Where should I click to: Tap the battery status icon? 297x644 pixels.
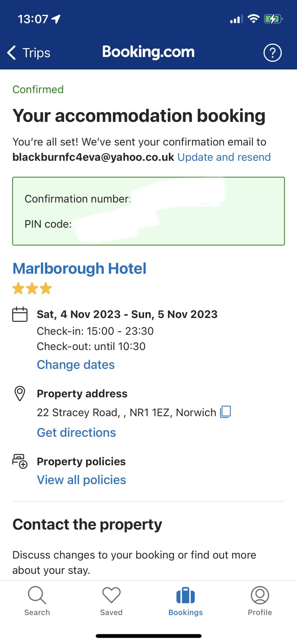pyautogui.click(x=273, y=19)
